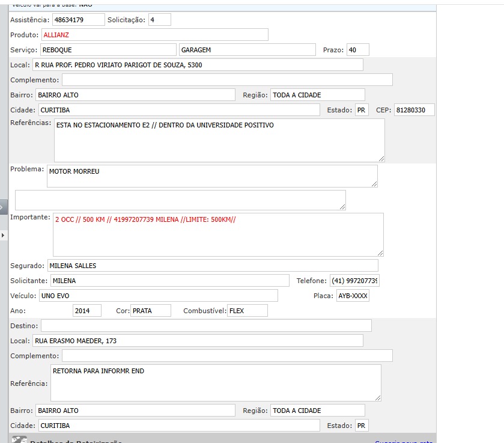Click the Assistência field showing 48634179
Image resolution: width=504 pixels, height=443 pixels.
tap(79, 20)
